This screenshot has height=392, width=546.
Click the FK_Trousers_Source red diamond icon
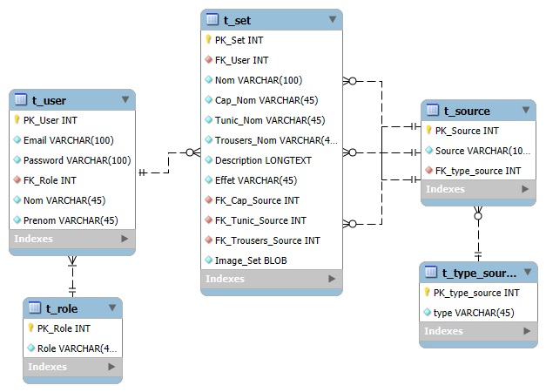pos(209,240)
